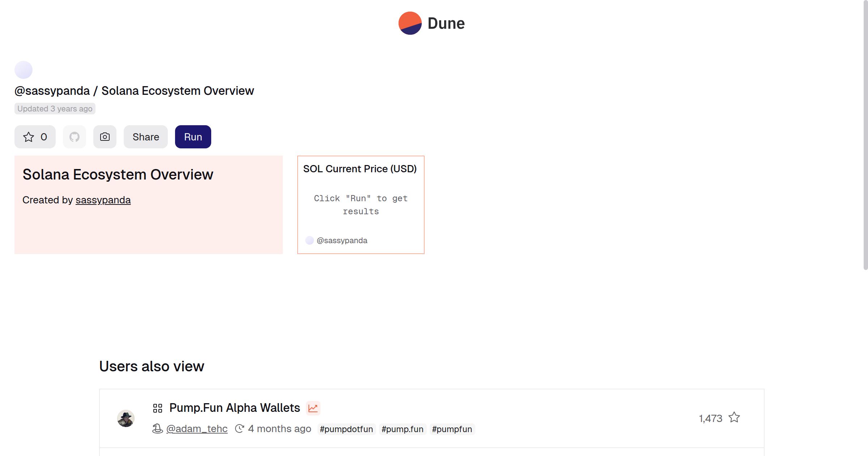Image resolution: width=868 pixels, height=456 pixels.
Task: Click adam_tehc's avatar thumbnail
Action: 126,418
